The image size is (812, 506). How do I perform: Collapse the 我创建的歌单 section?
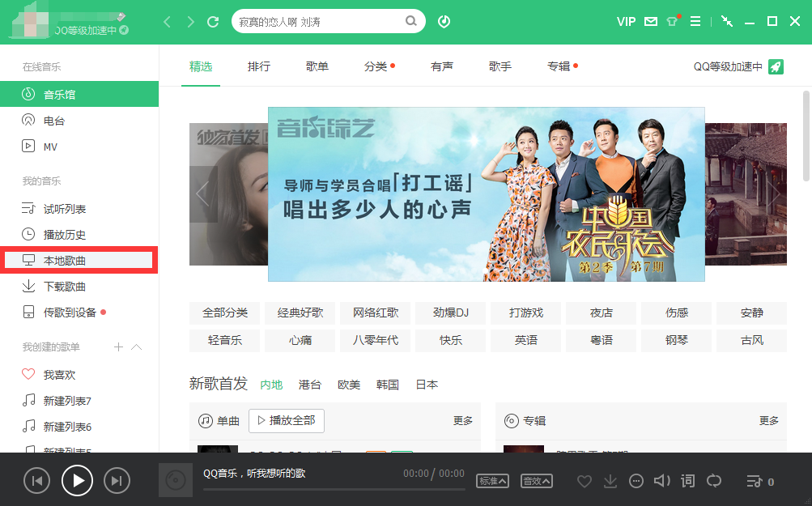(x=137, y=347)
